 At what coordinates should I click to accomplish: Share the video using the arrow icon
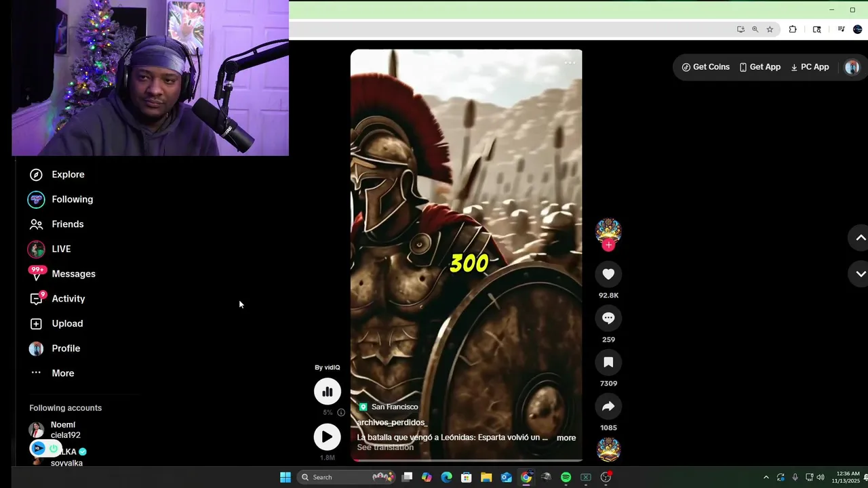(608, 407)
